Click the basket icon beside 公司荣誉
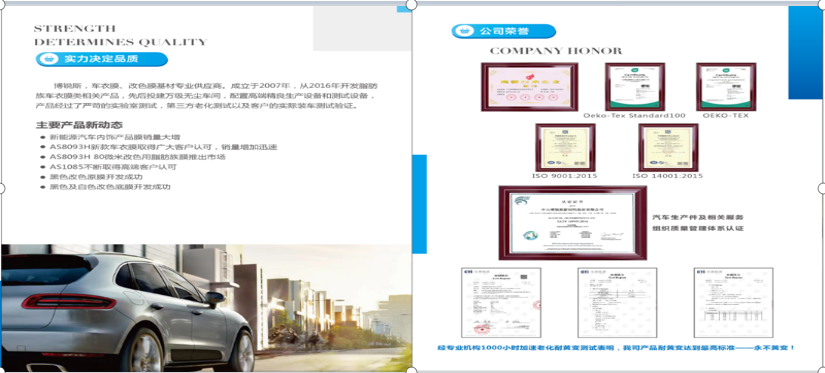This screenshot has width=825, height=373. 464,31
